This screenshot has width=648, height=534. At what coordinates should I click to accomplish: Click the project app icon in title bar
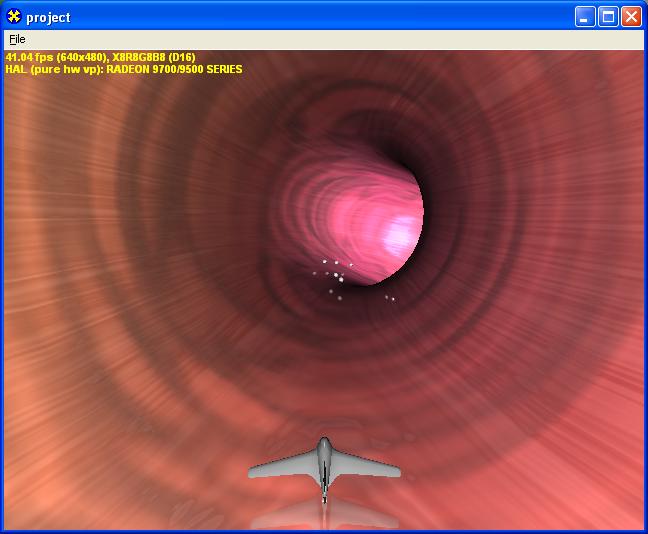coord(14,17)
